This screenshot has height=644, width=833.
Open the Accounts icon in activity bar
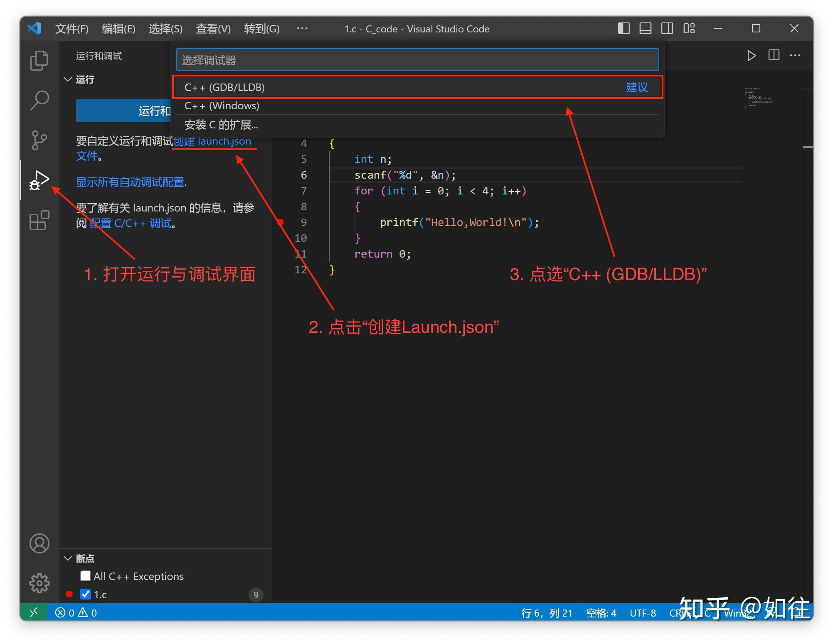[x=39, y=543]
